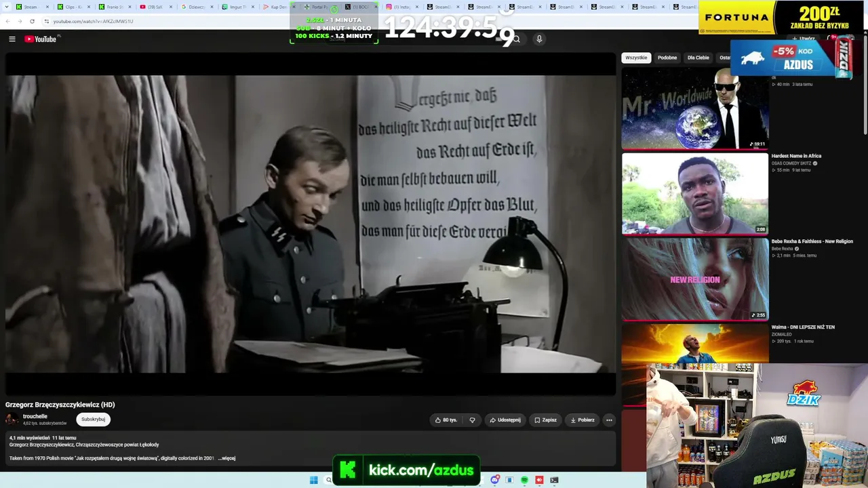Download the video using the Pobierz button
Image resolution: width=868 pixels, height=488 pixels.
[583, 420]
